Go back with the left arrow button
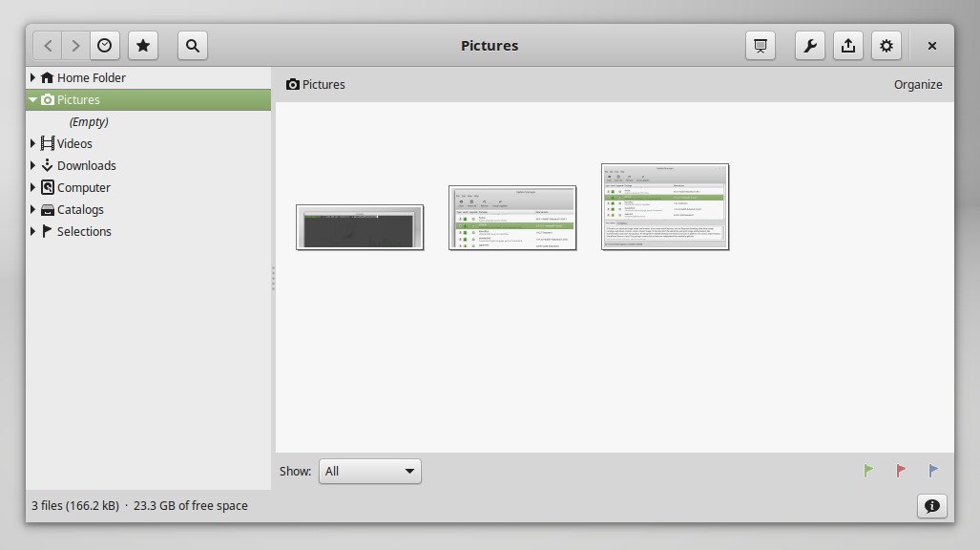This screenshot has width=980, height=550. [x=49, y=46]
